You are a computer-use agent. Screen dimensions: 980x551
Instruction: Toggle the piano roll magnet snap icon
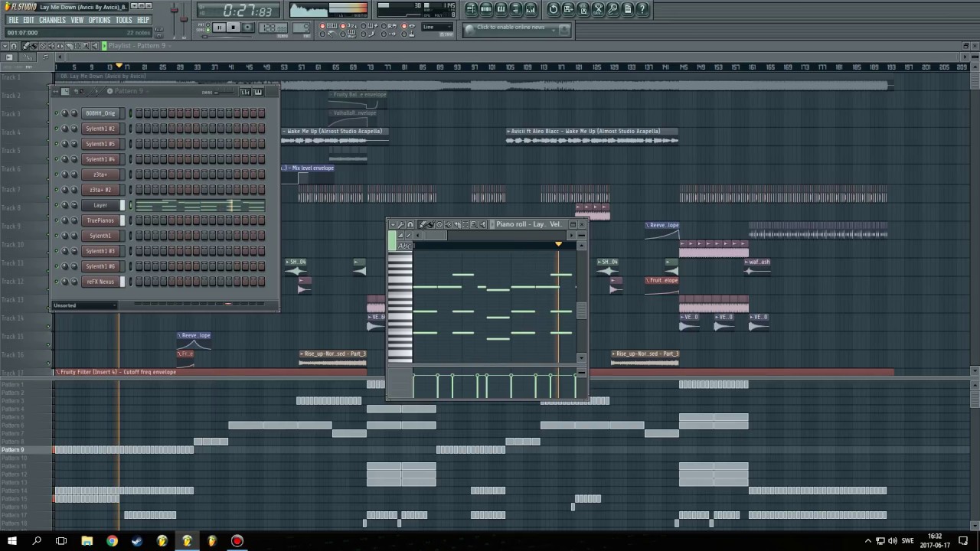pyautogui.click(x=410, y=225)
